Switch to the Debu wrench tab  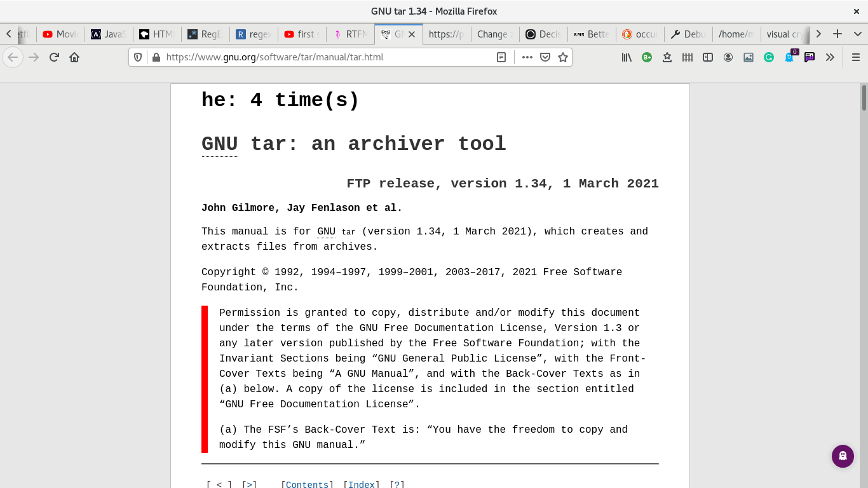pyautogui.click(x=688, y=34)
